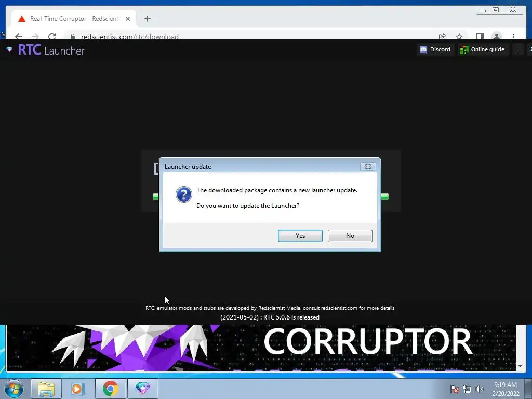Image resolution: width=532 pixels, height=399 pixels.
Task: Click the blue question mark icon in dialog
Action: (x=183, y=194)
